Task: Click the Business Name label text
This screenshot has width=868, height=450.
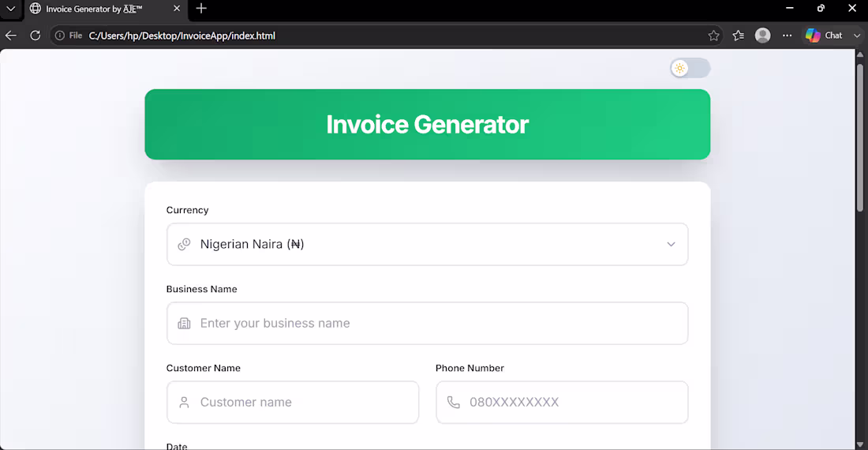Action: point(201,289)
